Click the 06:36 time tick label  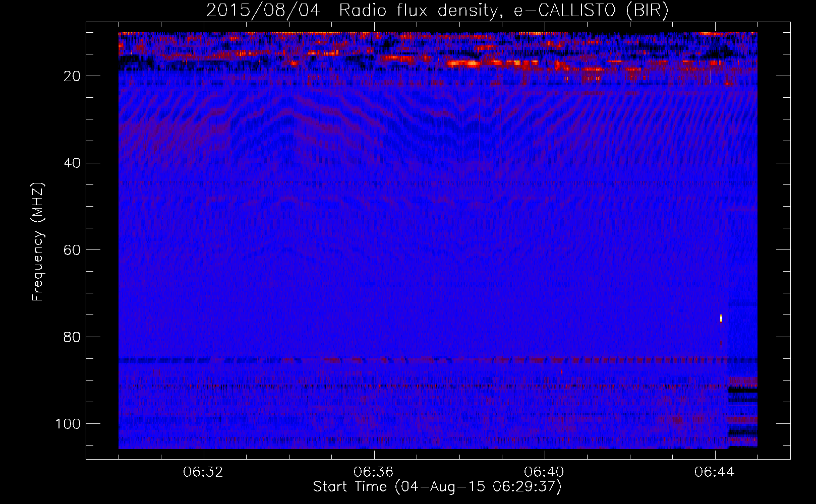pos(374,472)
